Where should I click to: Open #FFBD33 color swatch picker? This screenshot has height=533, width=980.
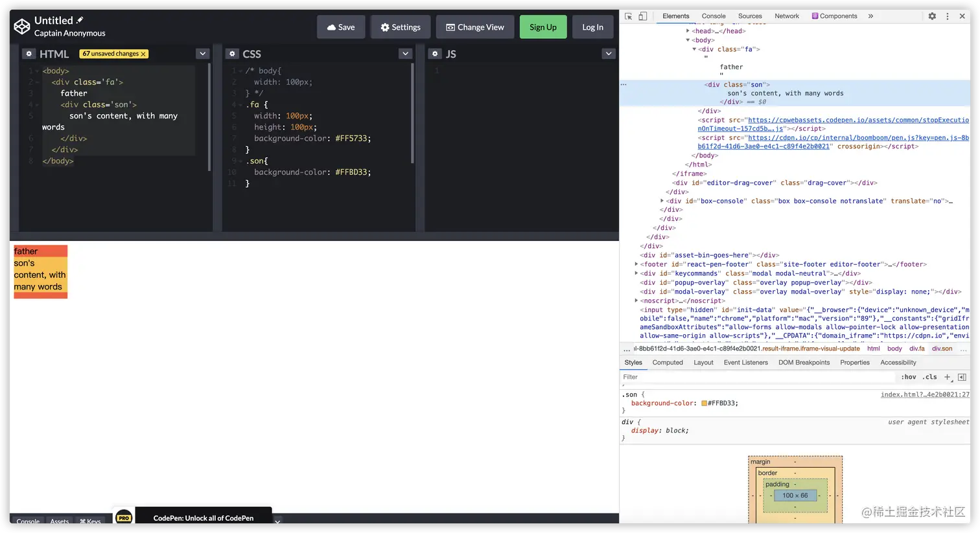click(704, 403)
